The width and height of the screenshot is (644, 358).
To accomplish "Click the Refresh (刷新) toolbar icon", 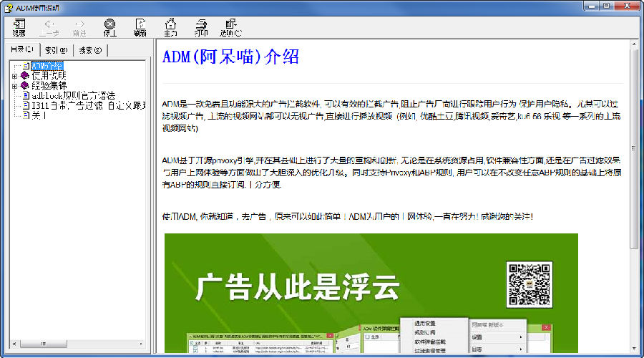I will [x=140, y=27].
